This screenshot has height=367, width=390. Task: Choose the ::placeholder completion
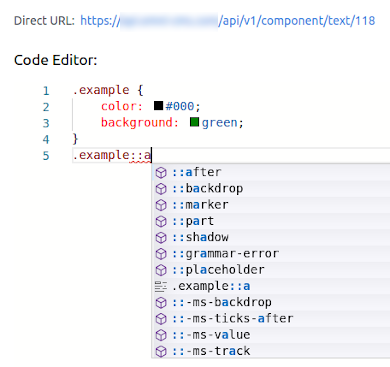tap(271, 270)
